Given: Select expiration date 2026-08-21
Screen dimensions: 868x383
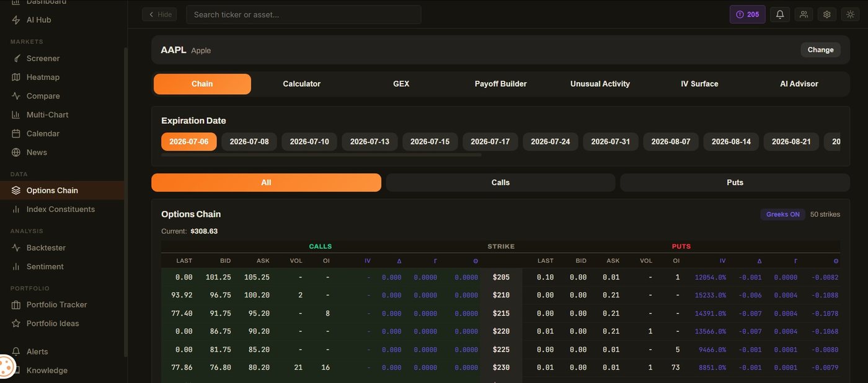Looking at the screenshot, I should tap(791, 141).
